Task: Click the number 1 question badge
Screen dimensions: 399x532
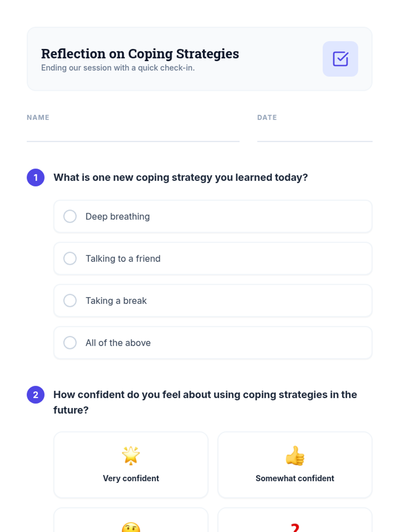Action: tap(36, 178)
